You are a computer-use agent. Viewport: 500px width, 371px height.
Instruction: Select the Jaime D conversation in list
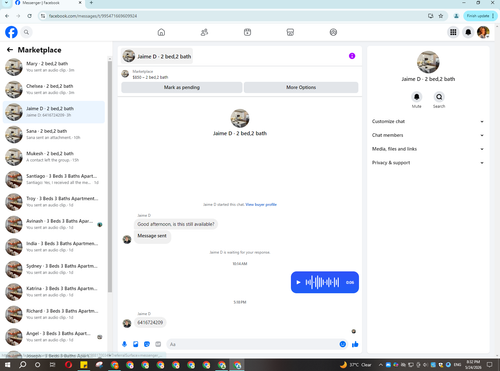coord(54,112)
